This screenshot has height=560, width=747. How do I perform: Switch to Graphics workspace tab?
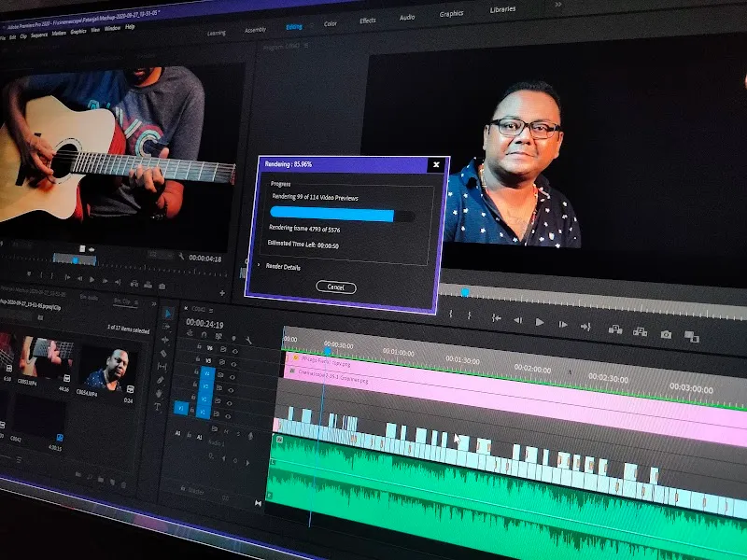point(451,13)
